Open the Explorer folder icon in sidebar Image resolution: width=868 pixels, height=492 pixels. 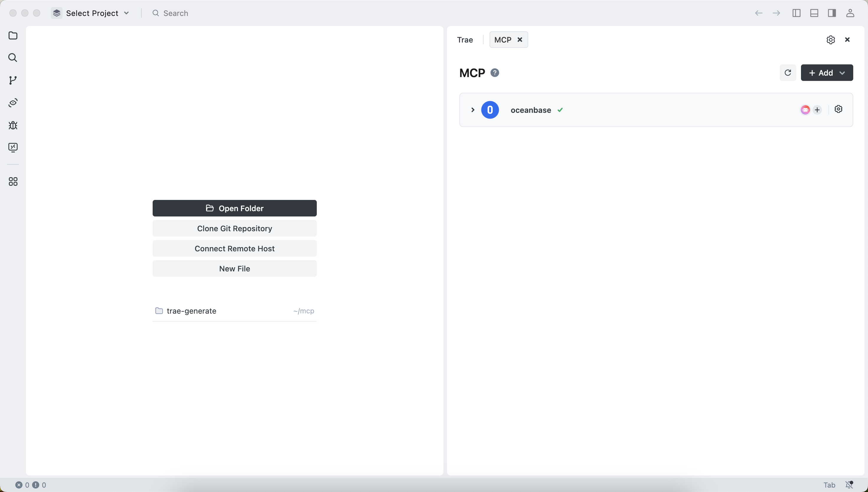[x=13, y=35]
